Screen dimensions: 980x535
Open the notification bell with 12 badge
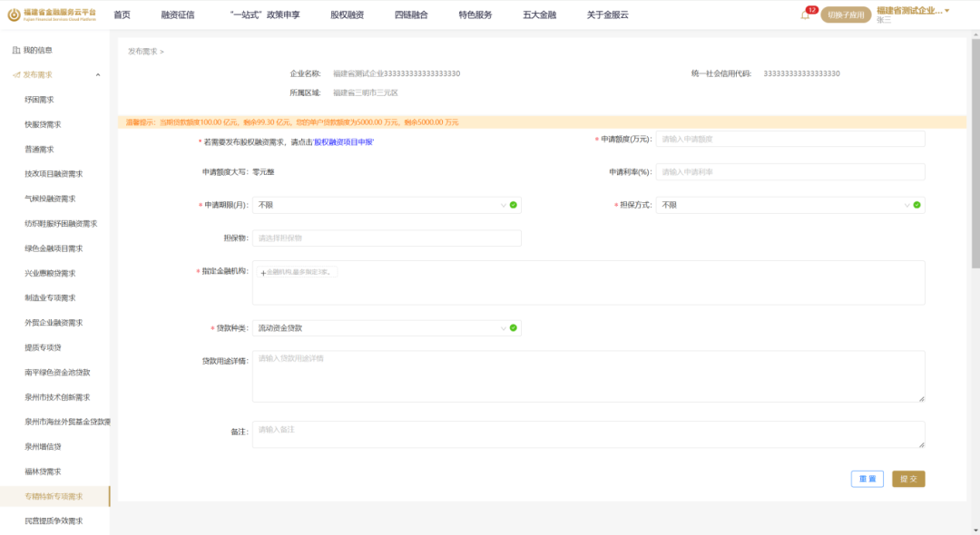click(x=804, y=15)
